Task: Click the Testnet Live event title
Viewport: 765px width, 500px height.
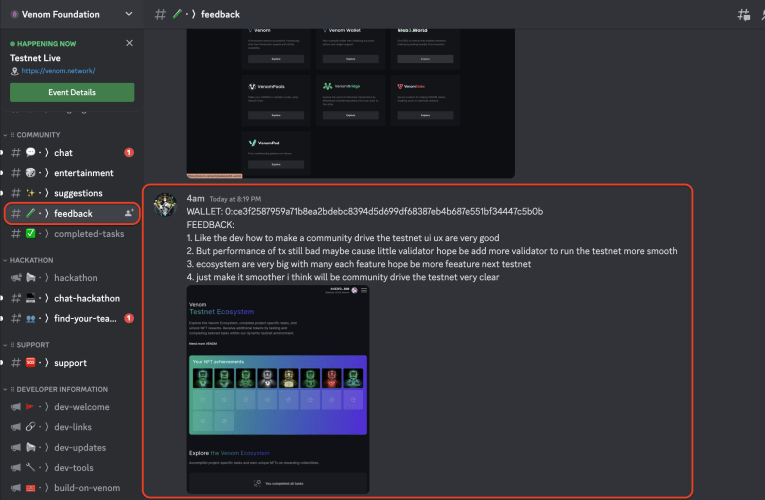Action: coord(35,58)
